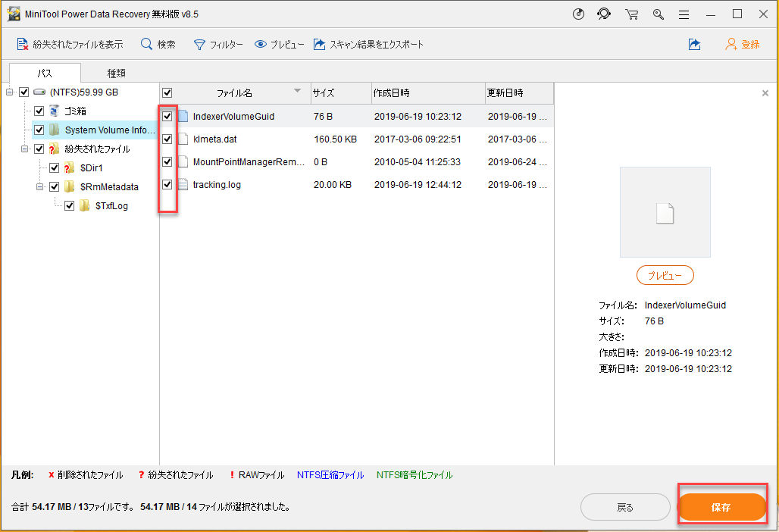The image size is (779, 532).
Task: Switch to the 種類 tab
Action: click(x=116, y=73)
